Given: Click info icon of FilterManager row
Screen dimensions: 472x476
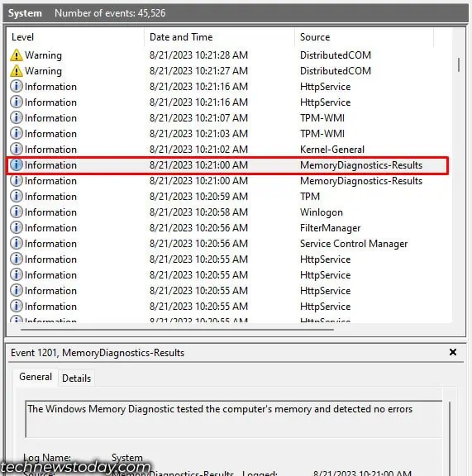Looking at the screenshot, I should coord(17,228).
